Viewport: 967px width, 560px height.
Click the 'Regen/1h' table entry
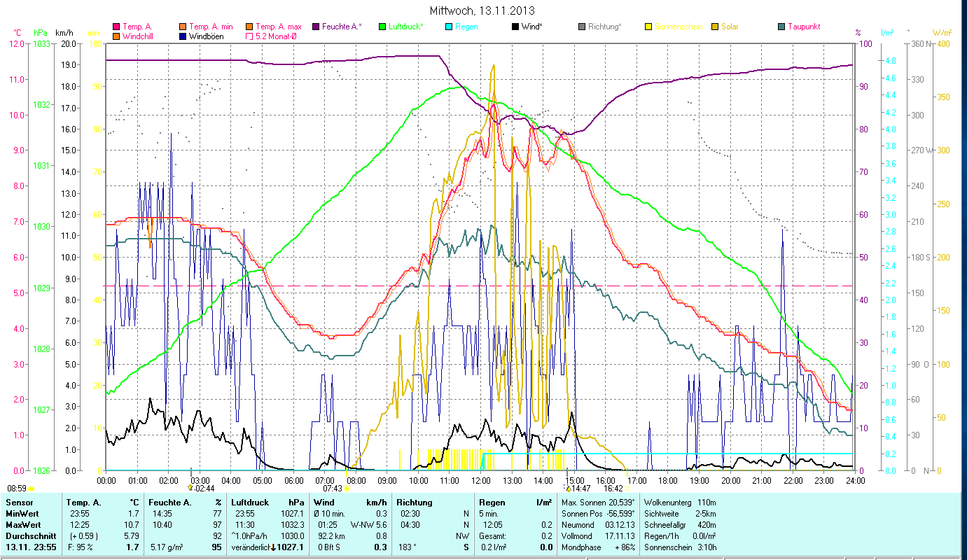pos(660,536)
